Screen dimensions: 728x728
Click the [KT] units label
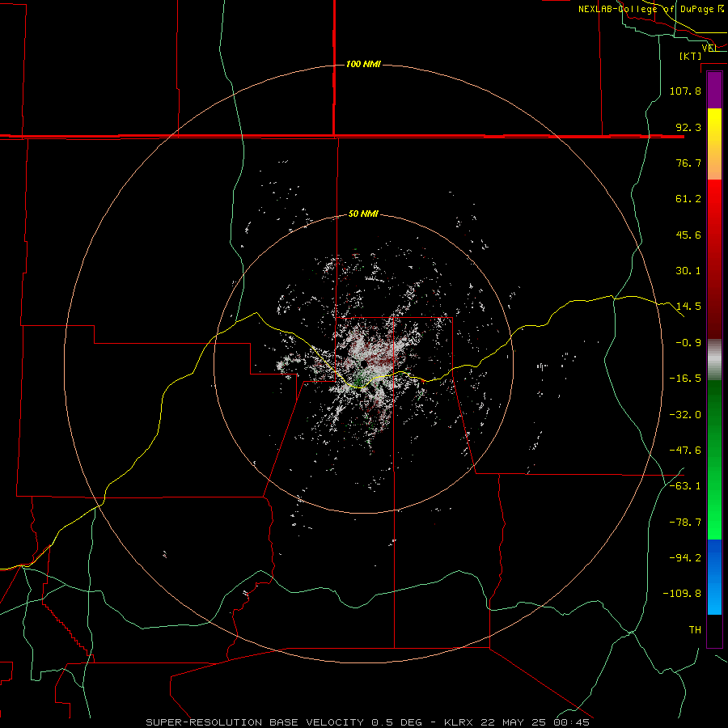click(x=691, y=56)
